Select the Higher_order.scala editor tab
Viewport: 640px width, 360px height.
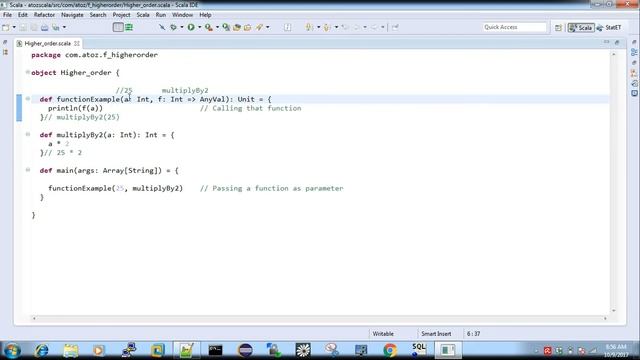point(47,43)
